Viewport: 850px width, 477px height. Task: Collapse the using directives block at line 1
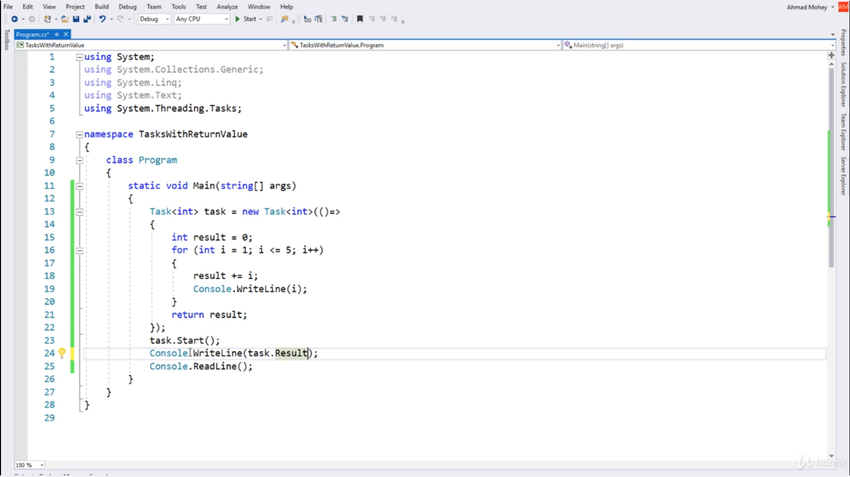[80, 57]
